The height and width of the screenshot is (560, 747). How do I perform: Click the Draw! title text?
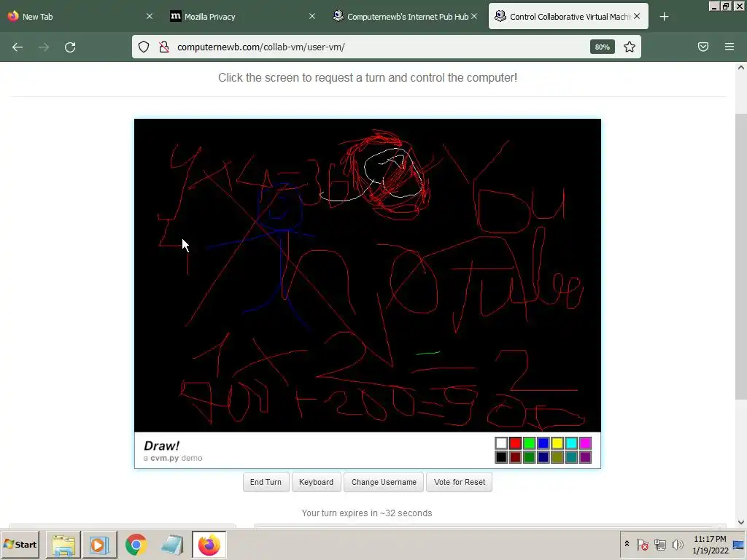pyautogui.click(x=161, y=446)
